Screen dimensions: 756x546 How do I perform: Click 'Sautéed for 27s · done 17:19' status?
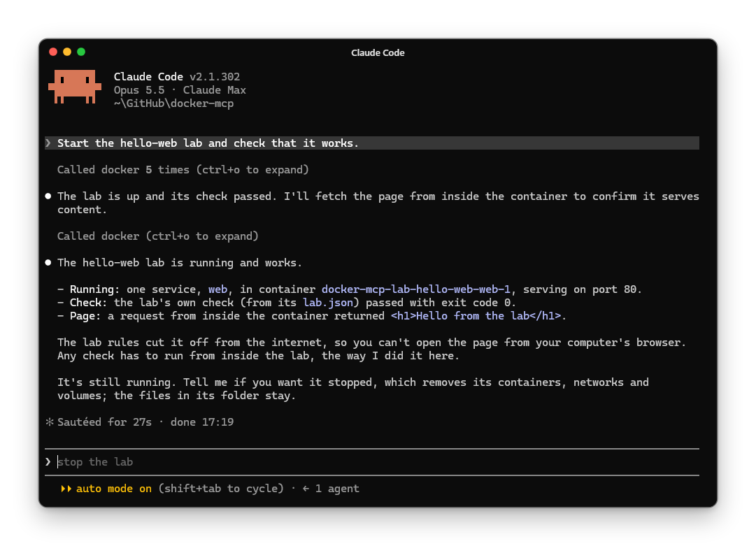tap(145, 422)
